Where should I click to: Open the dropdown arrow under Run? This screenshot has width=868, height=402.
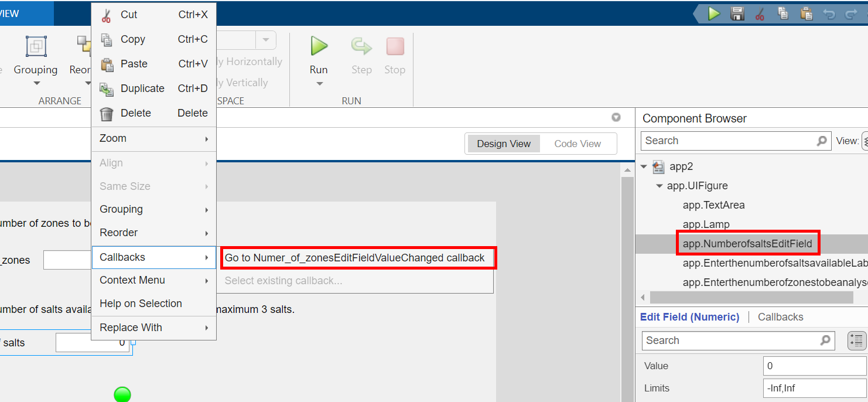pyautogui.click(x=319, y=84)
